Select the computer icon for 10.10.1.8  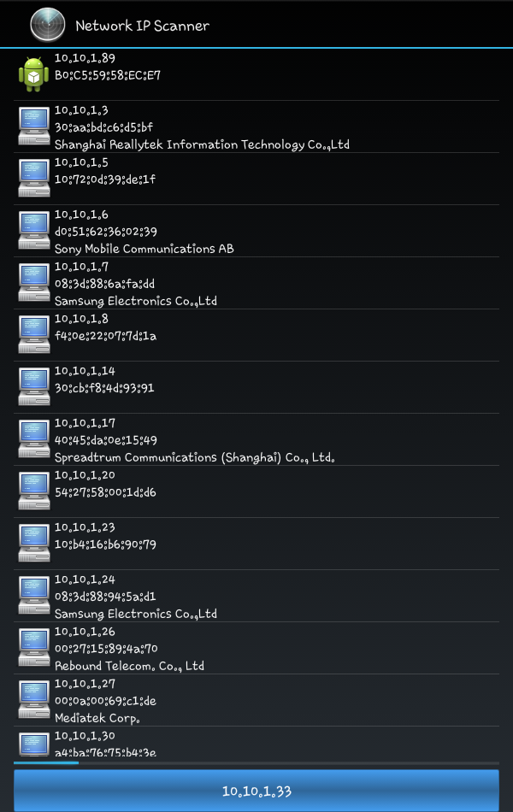[x=34, y=334]
